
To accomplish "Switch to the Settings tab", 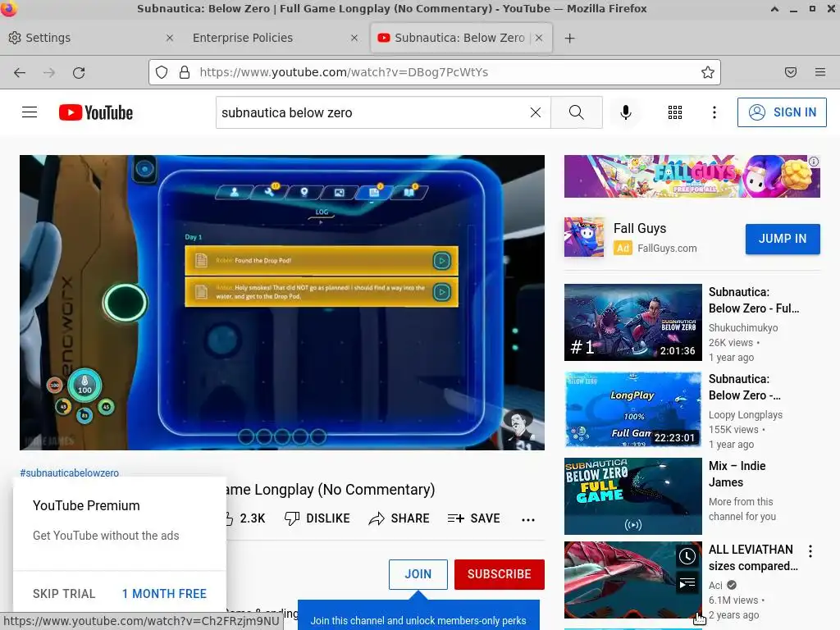I will (91, 38).
